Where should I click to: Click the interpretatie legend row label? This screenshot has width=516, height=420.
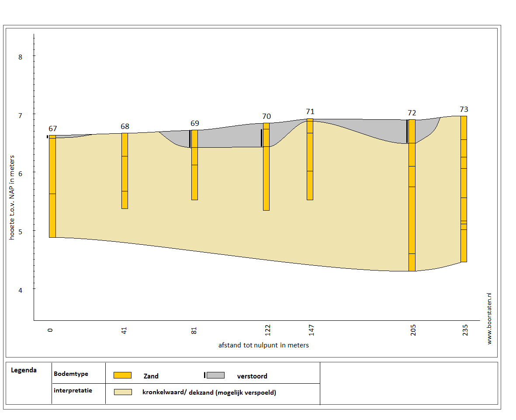pyautogui.click(x=73, y=390)
